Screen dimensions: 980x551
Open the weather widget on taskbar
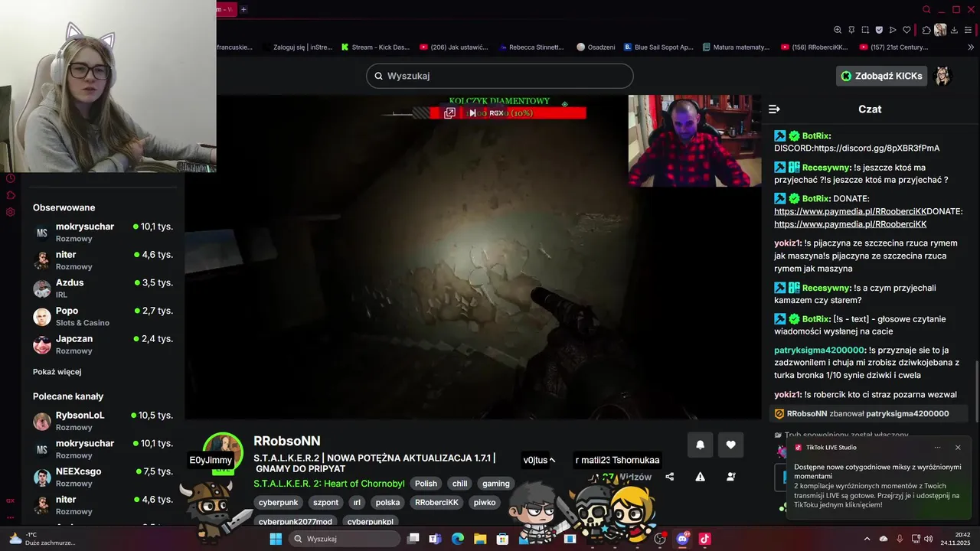[x=42, y=539]
